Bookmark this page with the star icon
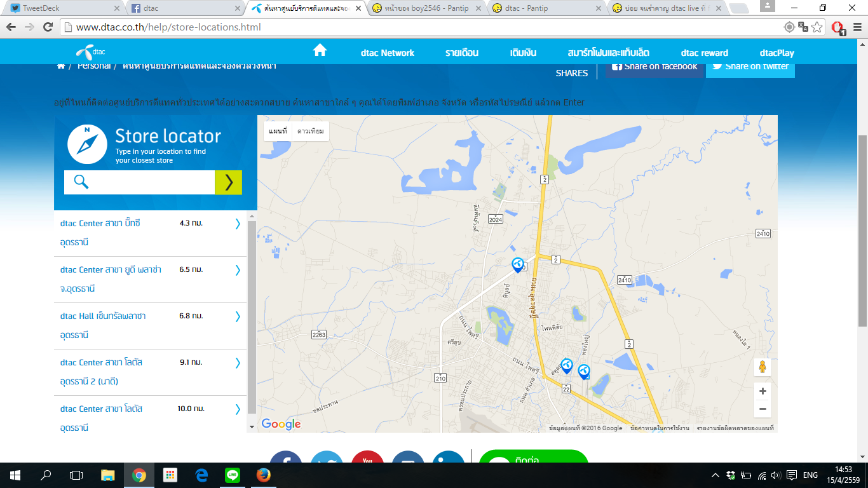 pos(817,27)
